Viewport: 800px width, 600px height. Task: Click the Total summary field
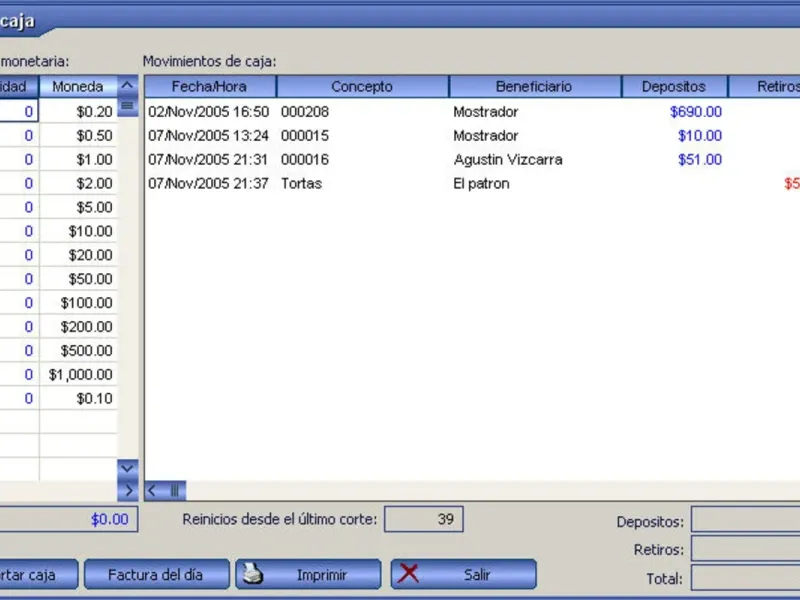pos(745,578)
